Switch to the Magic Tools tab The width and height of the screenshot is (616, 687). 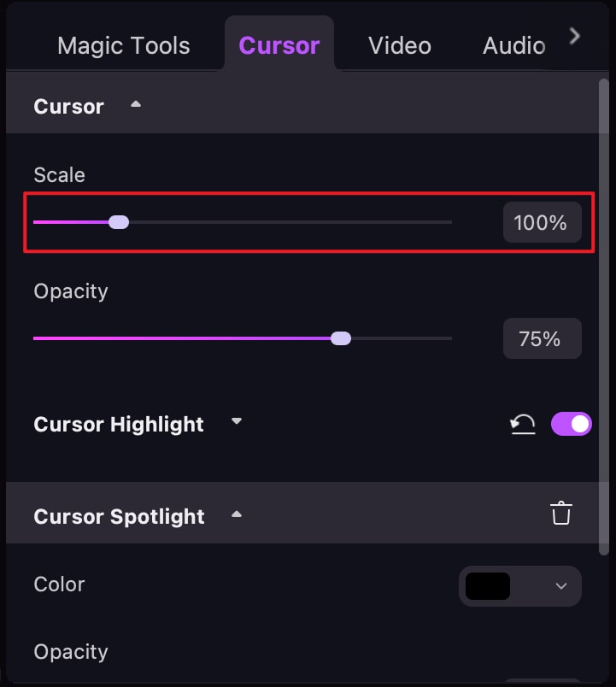tap(124, 45)
